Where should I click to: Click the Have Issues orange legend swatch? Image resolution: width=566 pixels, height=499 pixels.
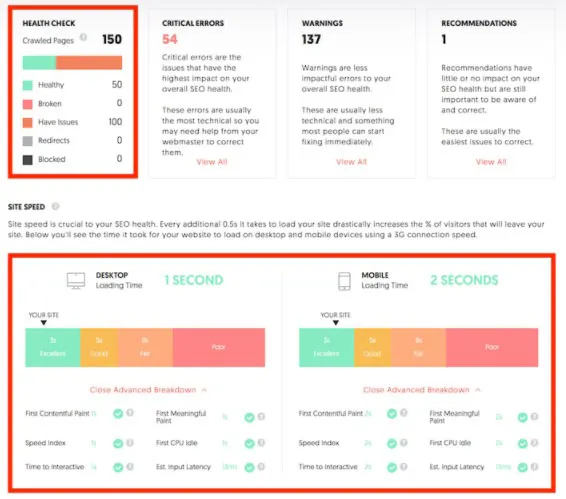[28, 122]
